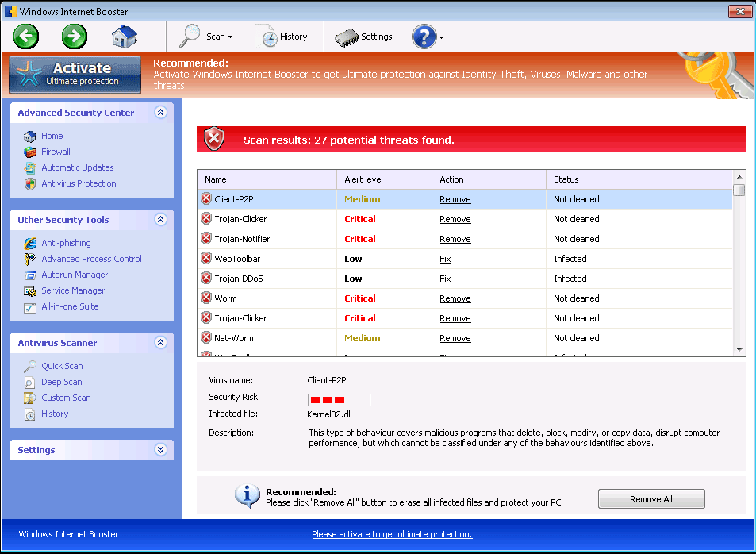Screen dimensions: 756x554
Task: Open Settings from the top toolbar
Action: [x=364, y=37]
